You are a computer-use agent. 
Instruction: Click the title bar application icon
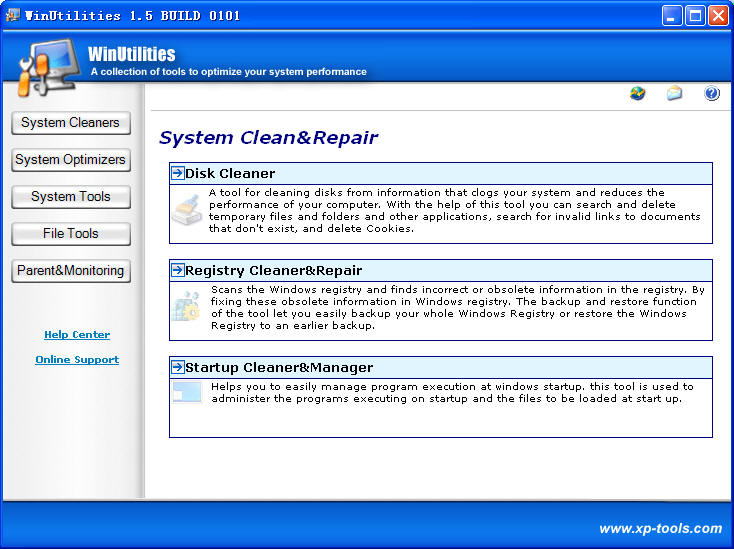tap(13, 15)
